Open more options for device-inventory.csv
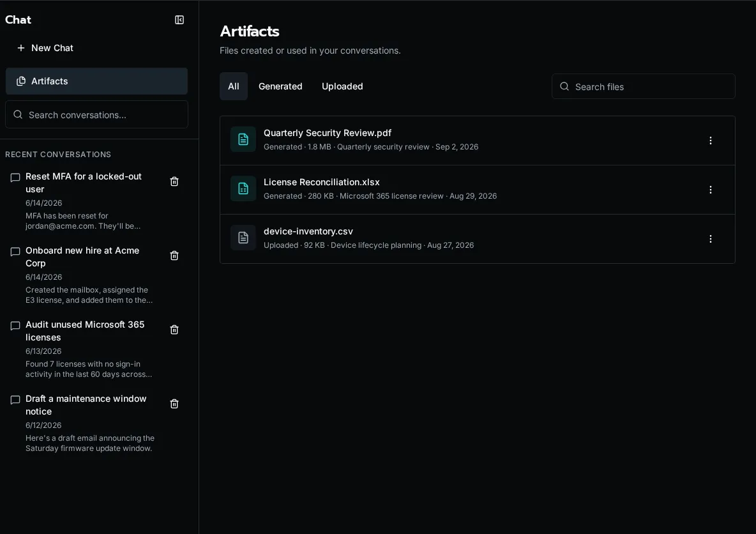This screenshot has width=756, height=534. [x=710, y=239]
